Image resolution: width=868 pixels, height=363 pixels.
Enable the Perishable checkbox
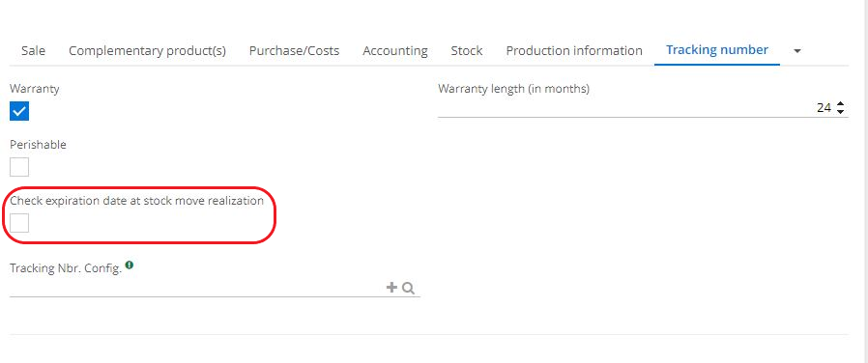(x=19, y=167)
